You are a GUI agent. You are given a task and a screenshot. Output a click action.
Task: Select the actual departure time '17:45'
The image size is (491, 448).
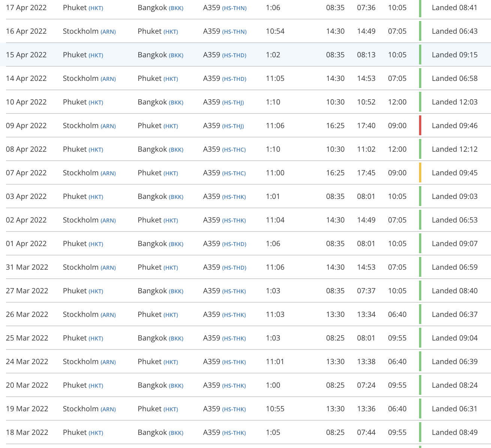tap(366, 173)
